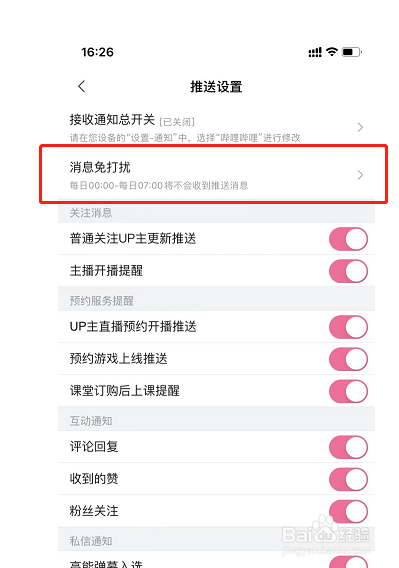Tap the Wi-Fi status icon
399x568 pixels.
(x=332, y=51)
